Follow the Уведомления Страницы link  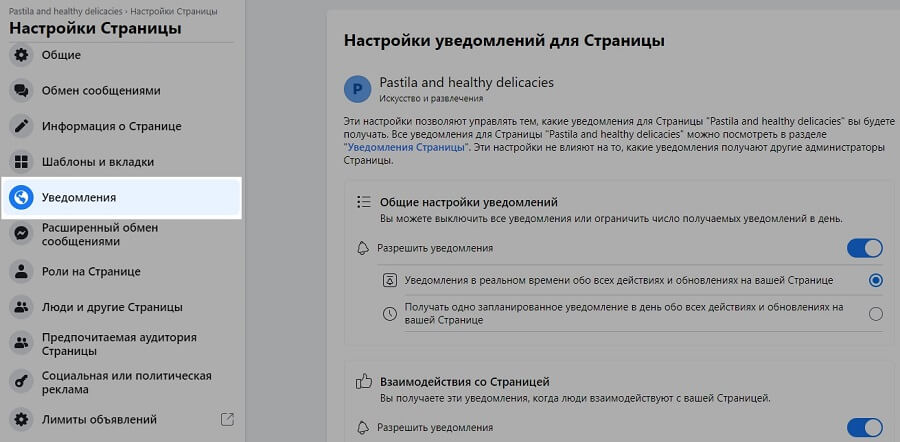click(406, 148)
